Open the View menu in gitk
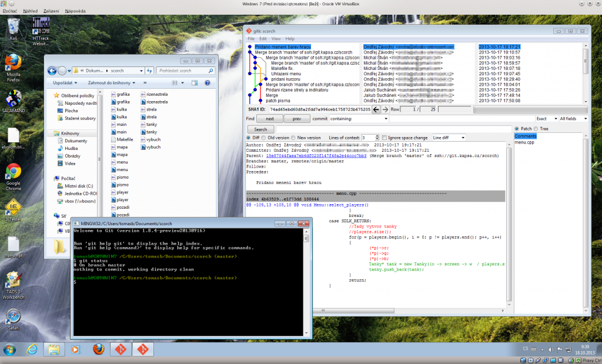The height and width of the screenshot is (364, 602). click(276, 39)
